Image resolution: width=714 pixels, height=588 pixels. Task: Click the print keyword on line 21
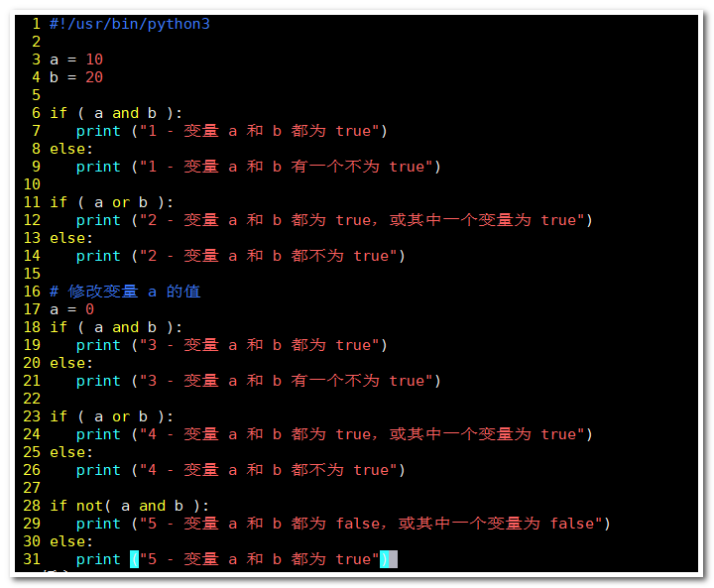point(98,381)
